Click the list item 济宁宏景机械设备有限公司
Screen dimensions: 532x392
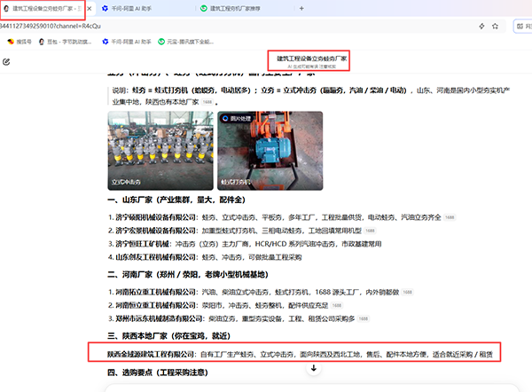tap(235, 231)
